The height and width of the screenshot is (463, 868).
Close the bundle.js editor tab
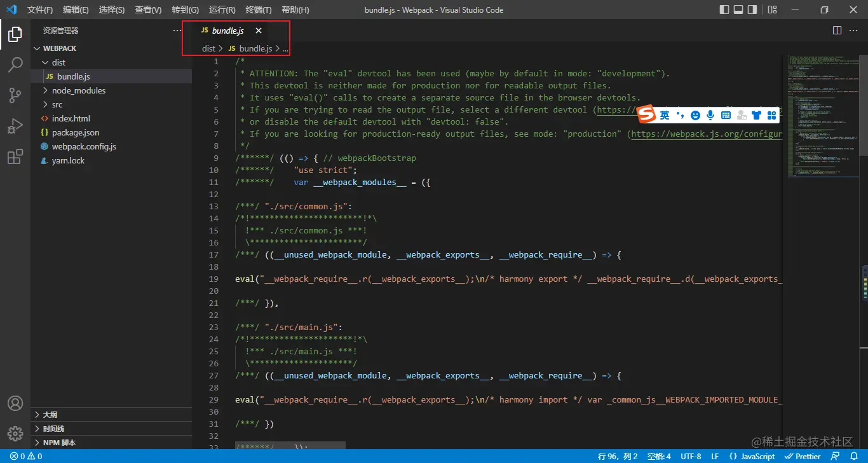[259, 31]
